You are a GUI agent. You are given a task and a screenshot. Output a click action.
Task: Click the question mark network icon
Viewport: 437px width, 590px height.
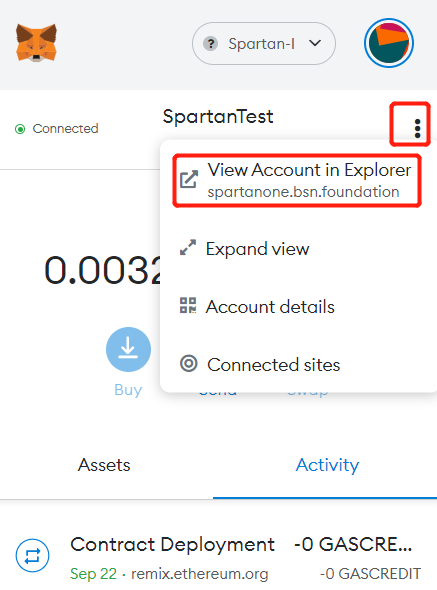[210, 44]
